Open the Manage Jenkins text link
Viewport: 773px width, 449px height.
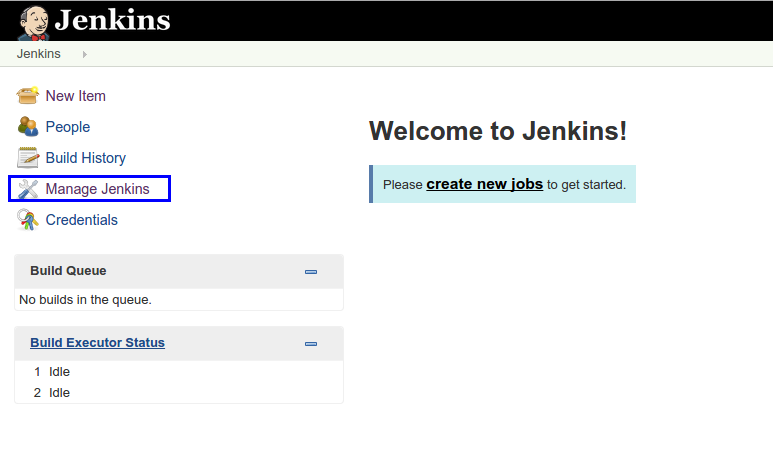click(x=97, y=189)
